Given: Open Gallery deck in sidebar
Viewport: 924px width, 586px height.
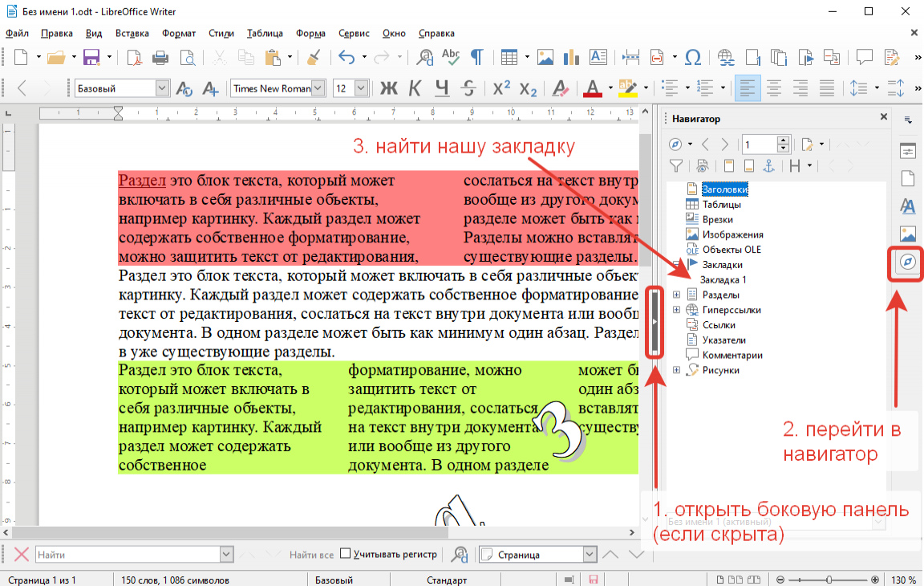Looking at the screenshot, I should [x=907, y=234].
